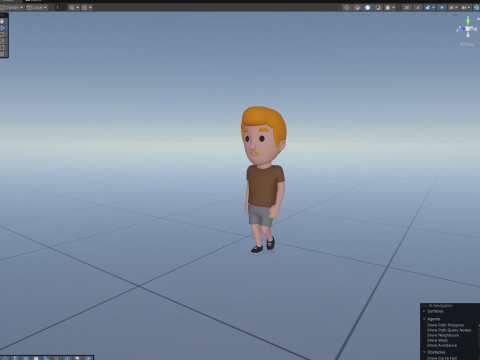Click Show Avoidance option

[x=442, y=345]
